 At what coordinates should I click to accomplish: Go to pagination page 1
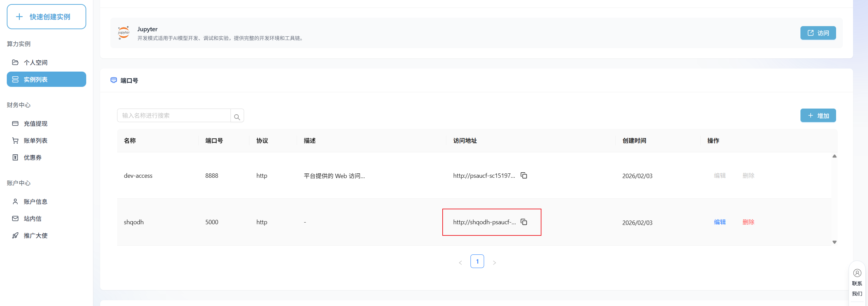click(x=477, y=261)
